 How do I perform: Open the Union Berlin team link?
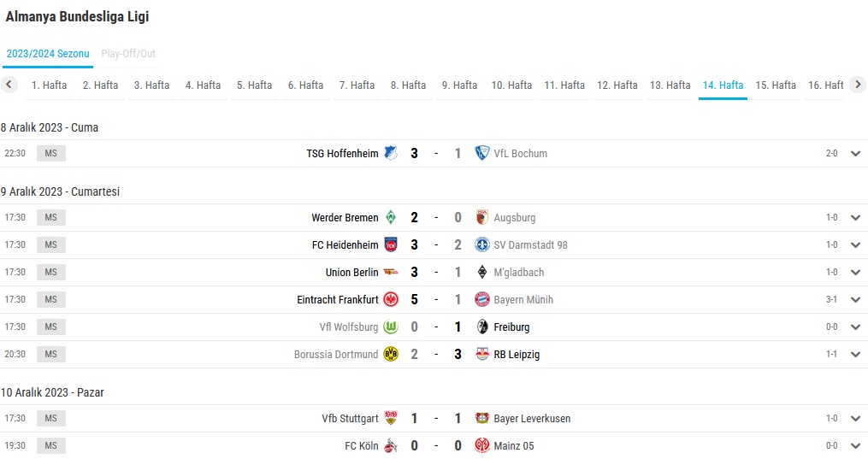(352, 272)
